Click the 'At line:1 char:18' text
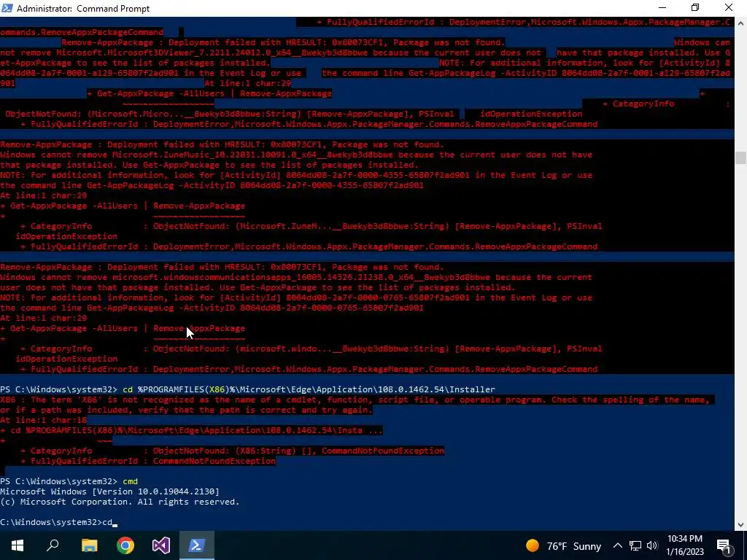The height and width of the screenshot is (560, 747). [x=43, y=421]
